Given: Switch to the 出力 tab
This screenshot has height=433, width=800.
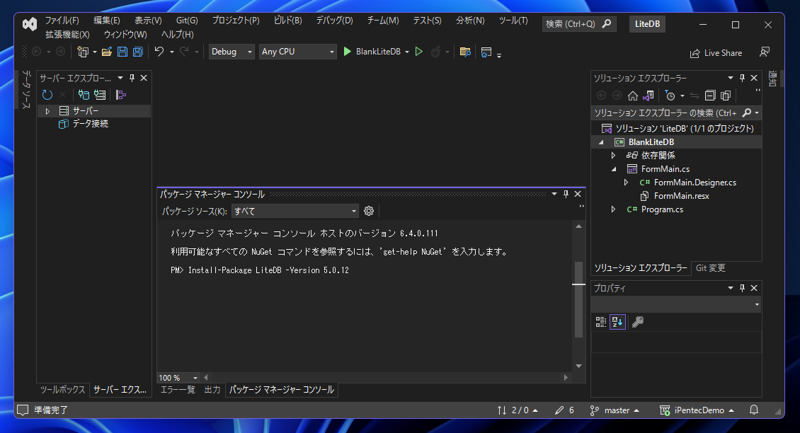Looking at the screenshot, I should [212, 390].
